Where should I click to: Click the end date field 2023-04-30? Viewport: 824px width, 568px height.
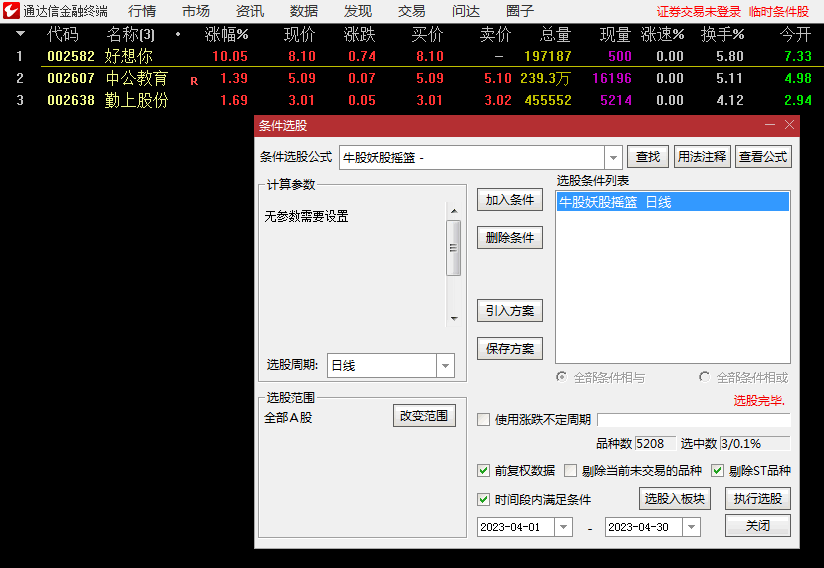(x=644, y=527)
